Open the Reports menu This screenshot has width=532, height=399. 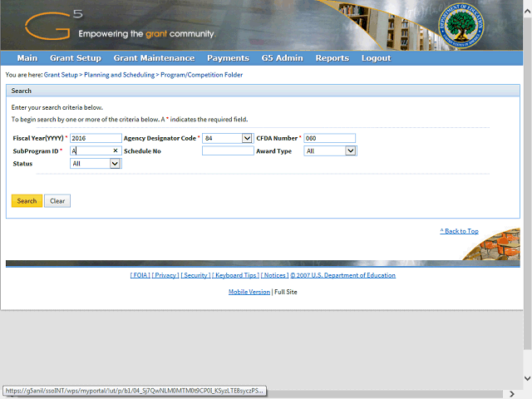pyautogui.click(x=332, y=58)
